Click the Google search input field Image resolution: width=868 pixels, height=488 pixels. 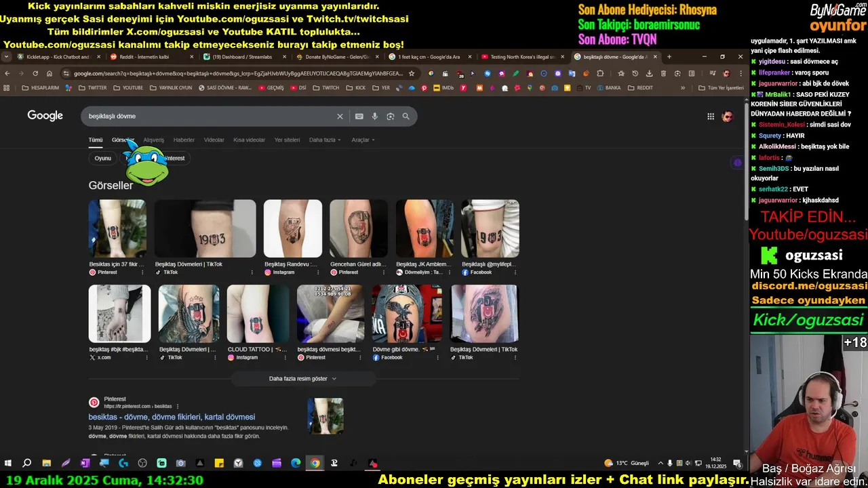210,117
